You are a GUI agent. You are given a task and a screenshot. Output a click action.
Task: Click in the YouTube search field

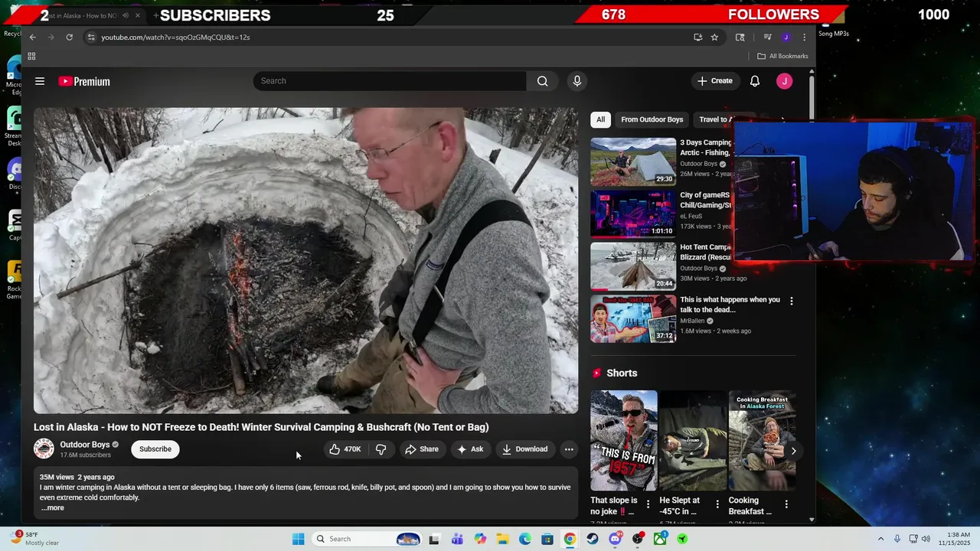pyautogui.click(x=390, y=81)
